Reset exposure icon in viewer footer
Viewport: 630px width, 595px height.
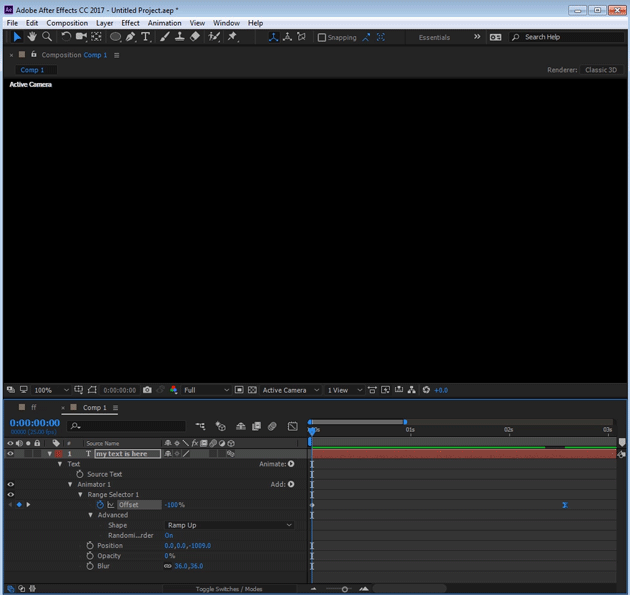coord(426,390)
